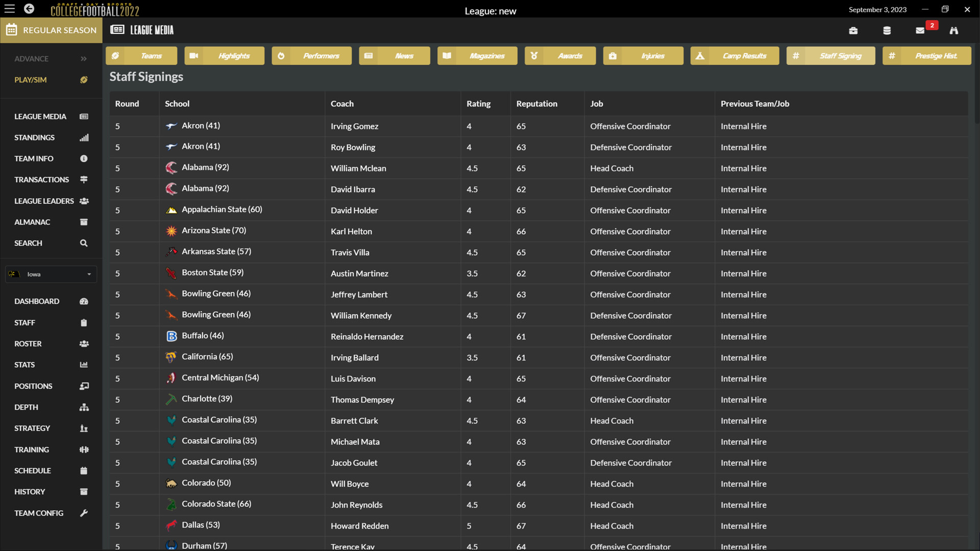Click ROSTER in the left sidebar
Viewport: 980px width, 551px height.
(28, 343)
